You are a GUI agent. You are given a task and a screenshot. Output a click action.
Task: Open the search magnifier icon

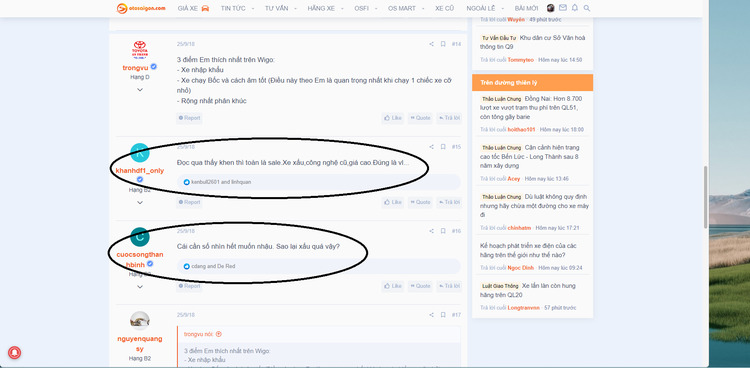pyautogui.click(x=587, y=8)
